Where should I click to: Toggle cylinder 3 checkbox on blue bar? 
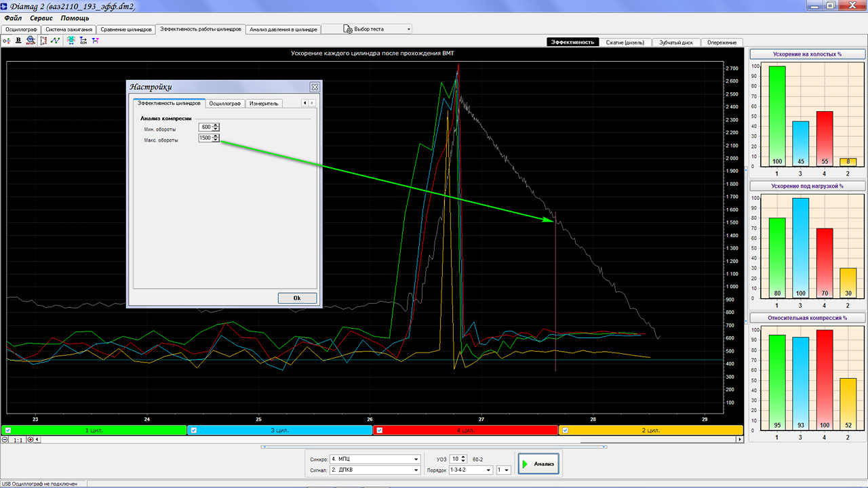click(x=193, y=430)
